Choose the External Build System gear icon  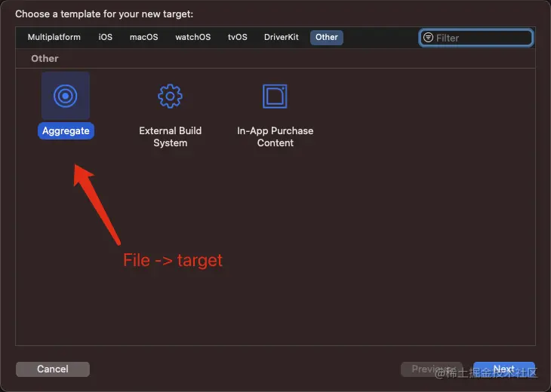170,96
